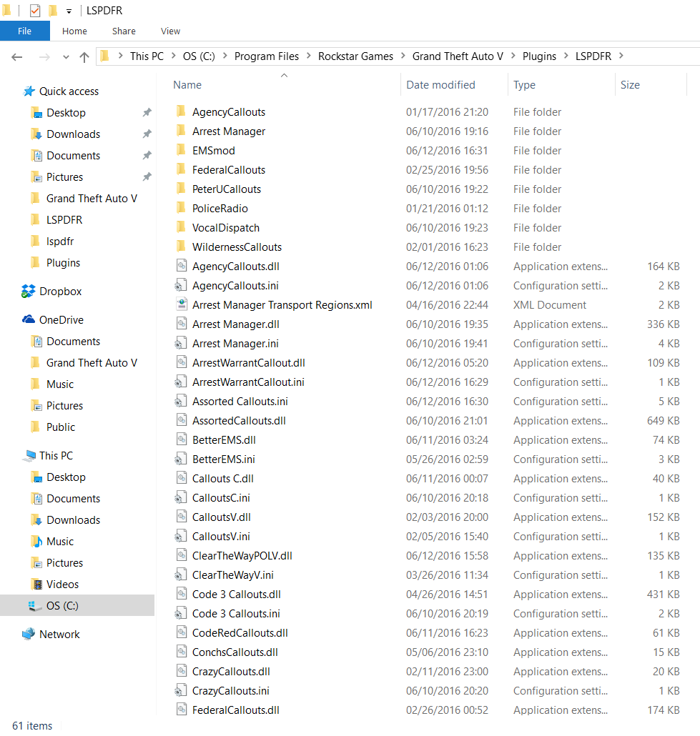Select the ClearTheWayPOLV.dll file icon
The image size is (700, 736).
click(x=182, y=555)
